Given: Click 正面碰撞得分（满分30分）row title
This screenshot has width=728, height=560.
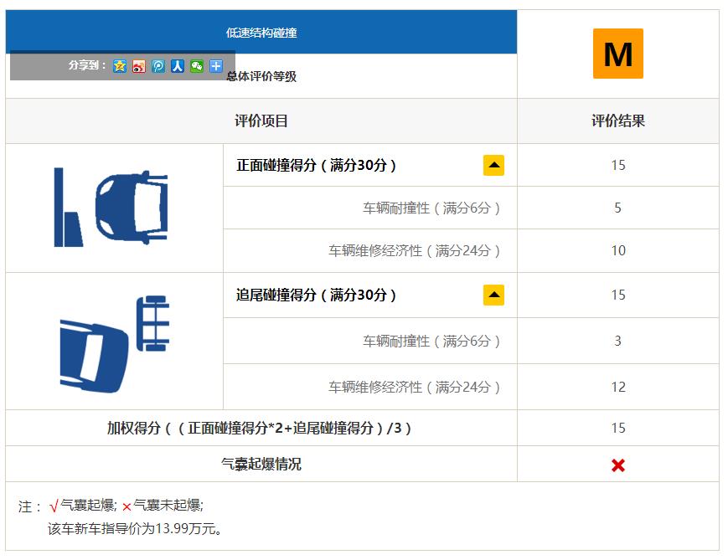Looking at the screenshot, I should tap(316, 165).
